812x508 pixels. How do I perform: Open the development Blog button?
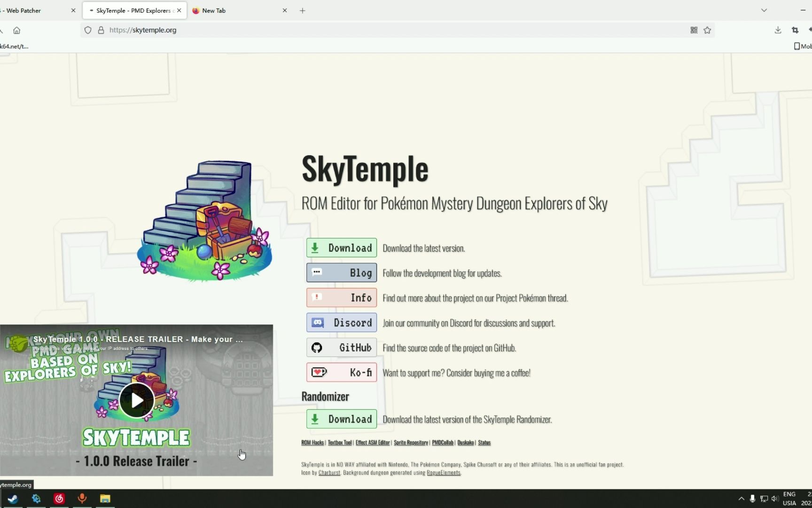pos(342,273)
